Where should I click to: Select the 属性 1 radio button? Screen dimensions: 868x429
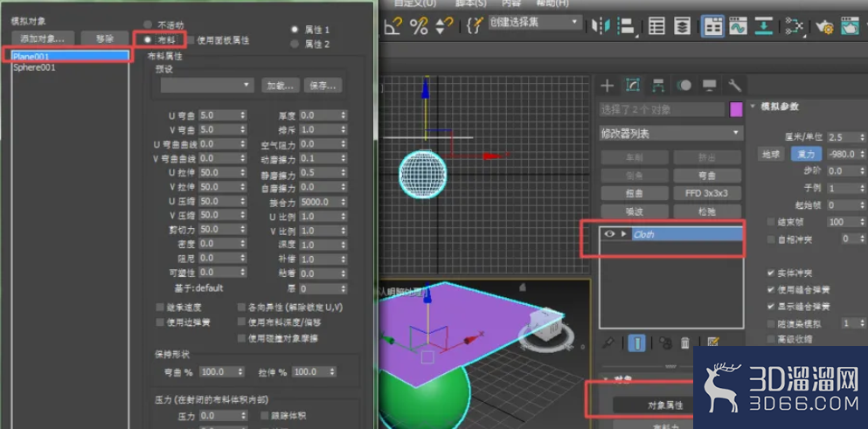click(295, 29)
